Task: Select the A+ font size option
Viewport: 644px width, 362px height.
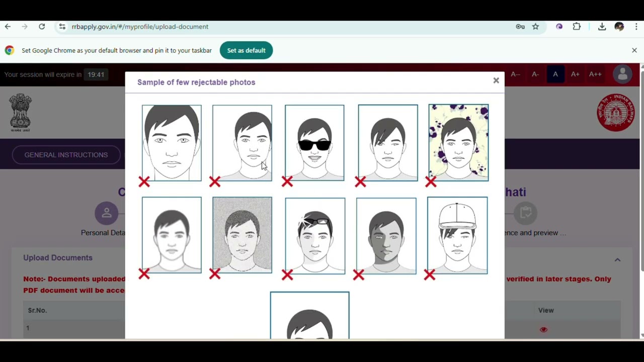Action: (x=575, y=74)
